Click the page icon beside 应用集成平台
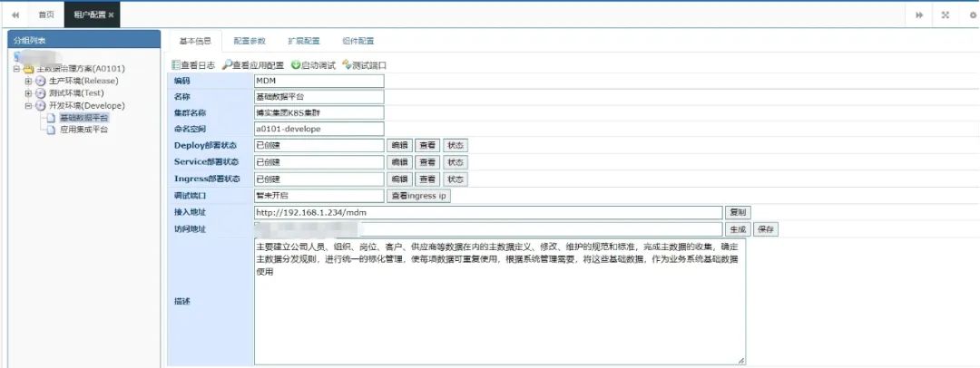980x368 pixels. 52,130
